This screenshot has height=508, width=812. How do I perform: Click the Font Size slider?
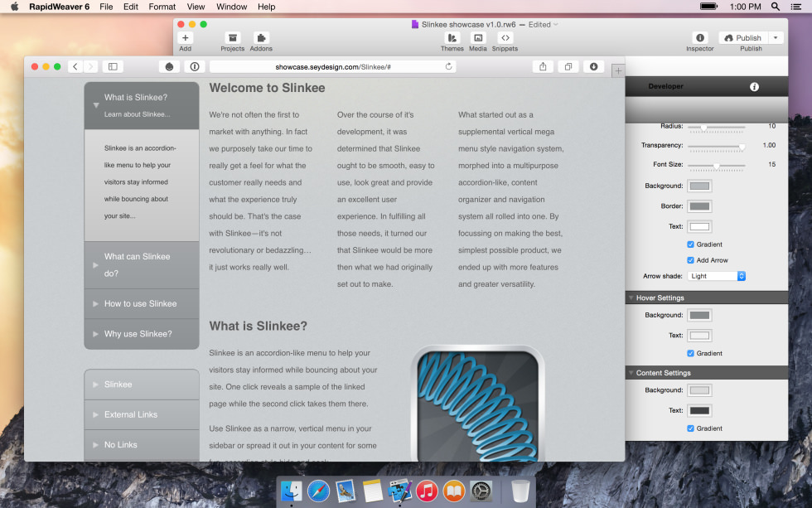pyautogui.click(x=716, y=166)
